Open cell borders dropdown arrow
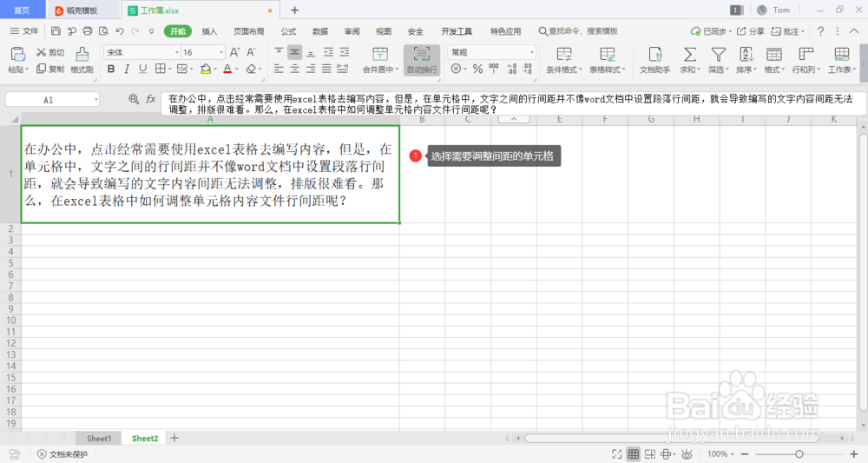 tap(169, 69)
